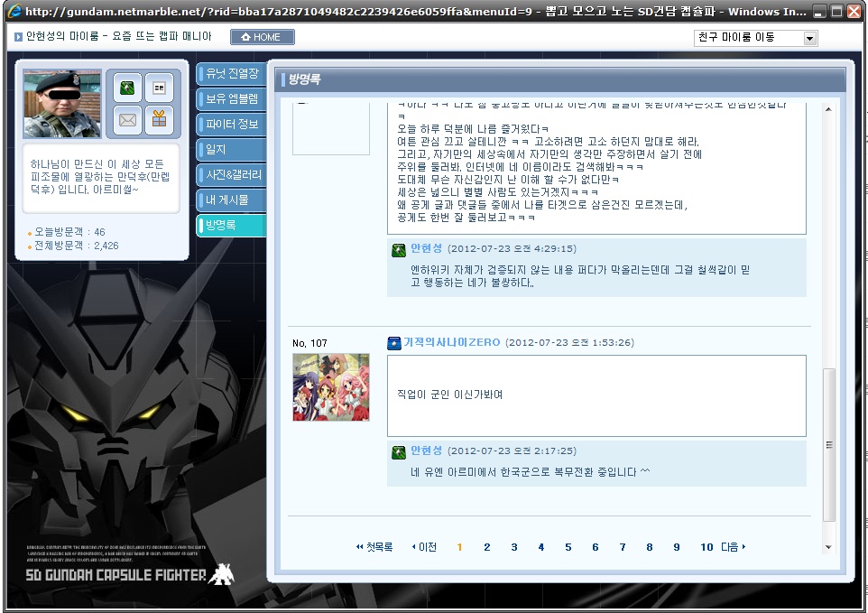Click emblem icon next to 기적의사나이ZERO

pyautogui.click(x=393, y=343)
